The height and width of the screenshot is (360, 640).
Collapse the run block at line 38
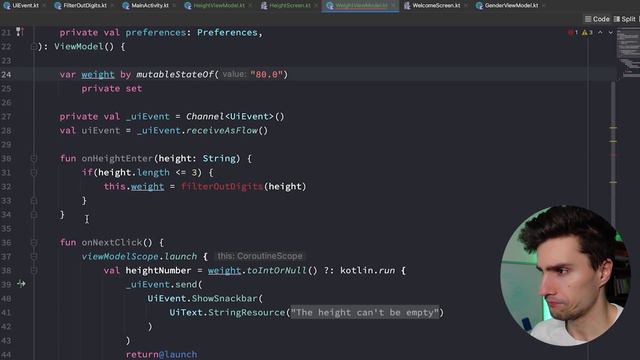(x=34, y=270)
